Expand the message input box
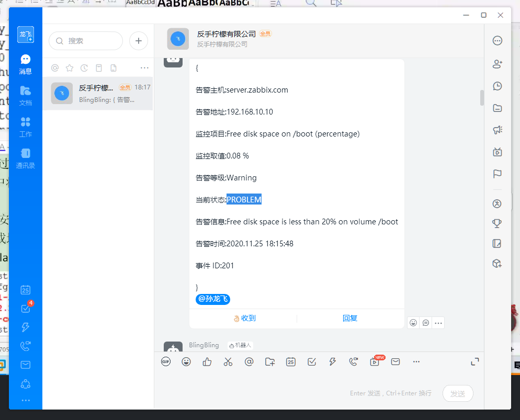The width and height of the screenshot is (520, 420). point(475,361)
